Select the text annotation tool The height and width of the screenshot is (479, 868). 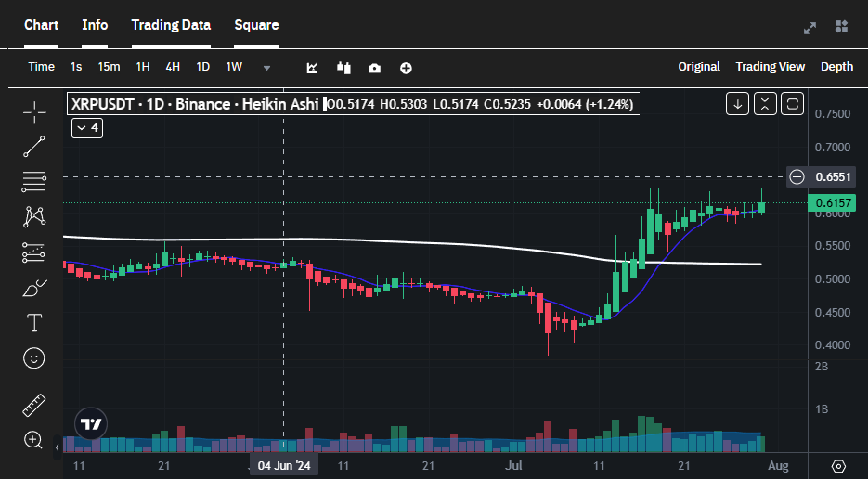34,323
